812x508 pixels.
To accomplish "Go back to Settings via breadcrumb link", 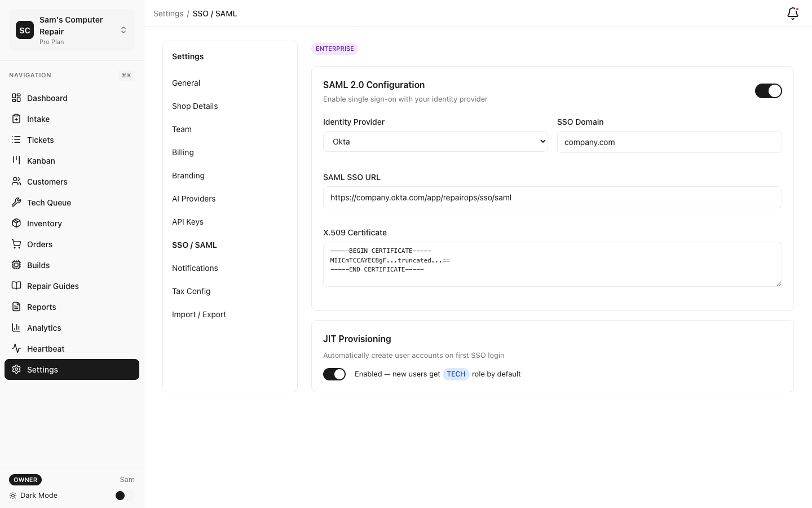I will point(168,13).
